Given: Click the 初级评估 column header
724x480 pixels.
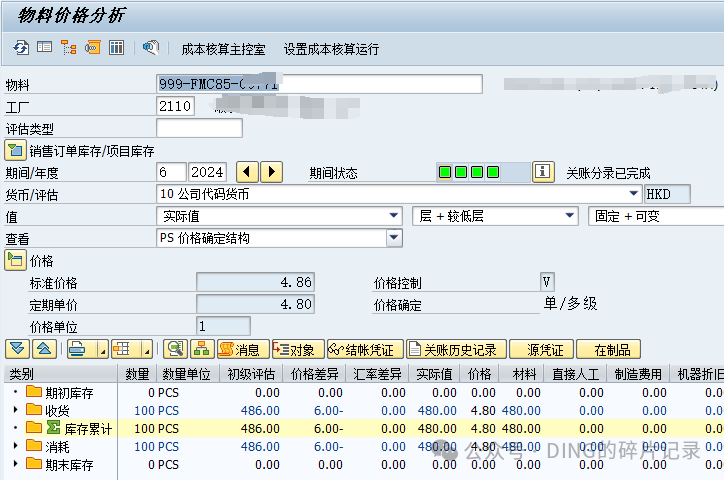Looking at the screenshot, I should tap(251, 374).
